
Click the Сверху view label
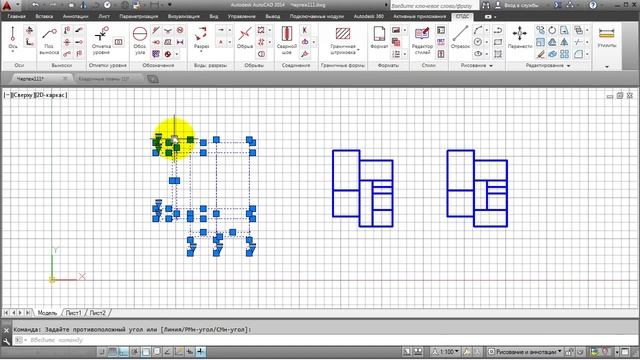click(22, 95)
